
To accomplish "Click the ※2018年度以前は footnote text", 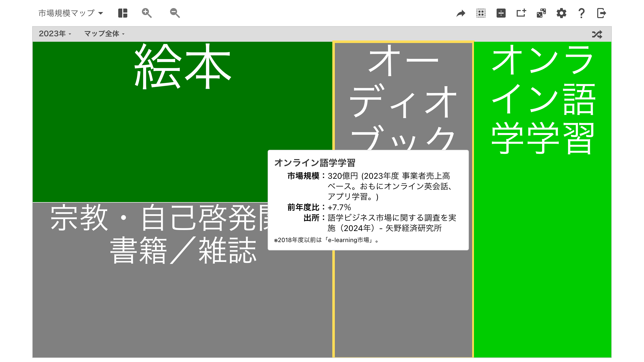I will click(326, 240).
